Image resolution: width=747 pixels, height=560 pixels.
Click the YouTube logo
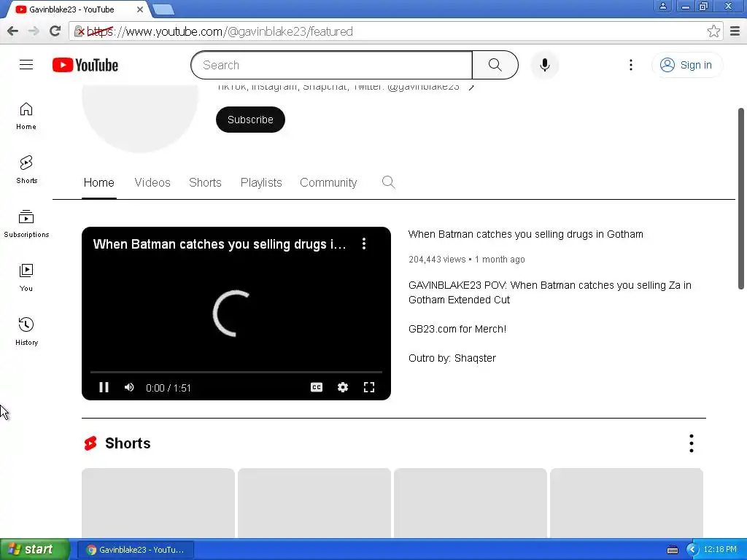[85, 65]
